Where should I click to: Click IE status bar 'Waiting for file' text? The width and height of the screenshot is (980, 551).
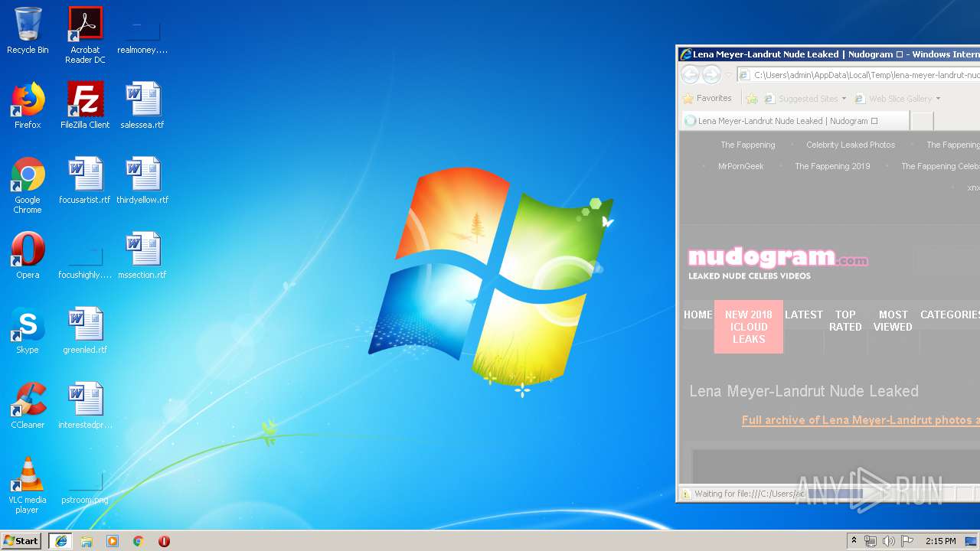coord(749,494)
